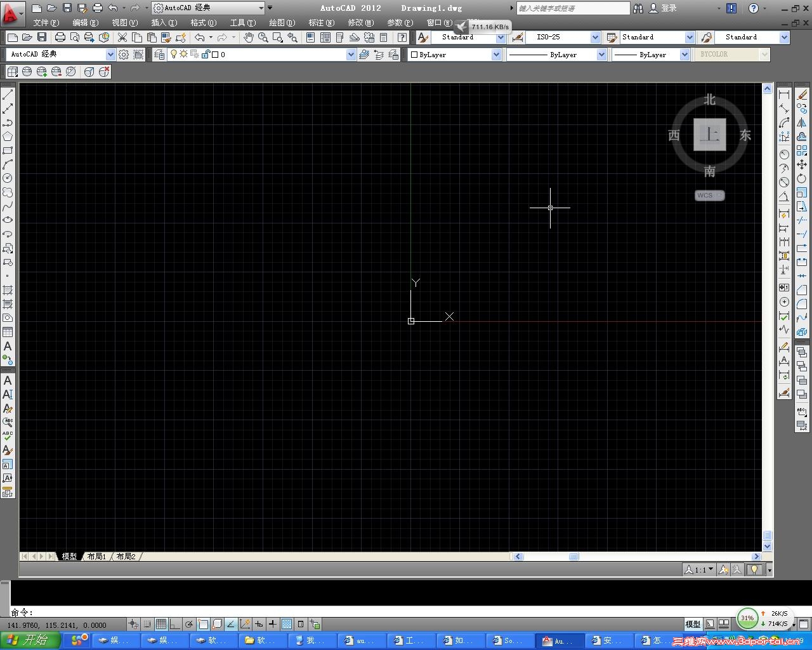Open the linetype ByLayer dropdown
This screenshot has height=650, width=812.
click(601, 55)
